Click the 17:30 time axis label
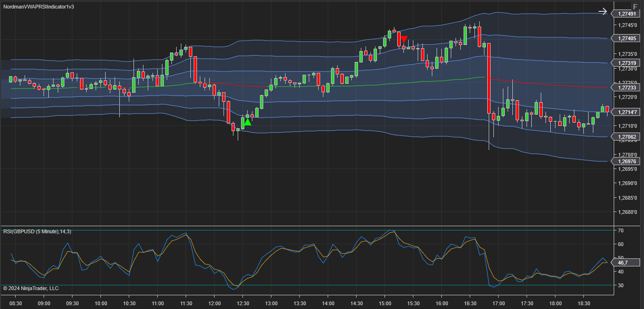Image resolution: width=644 pixels, height=309 pixels. tap(527, 303)
